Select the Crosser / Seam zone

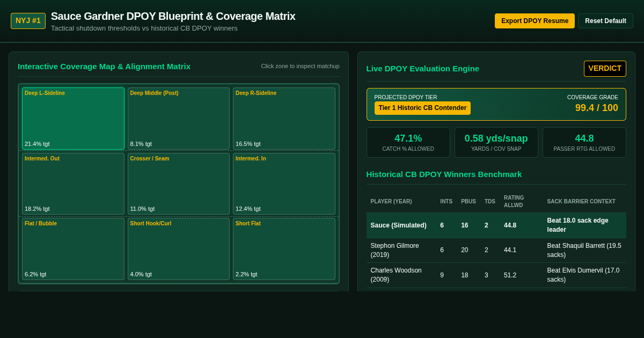[179, 184]
